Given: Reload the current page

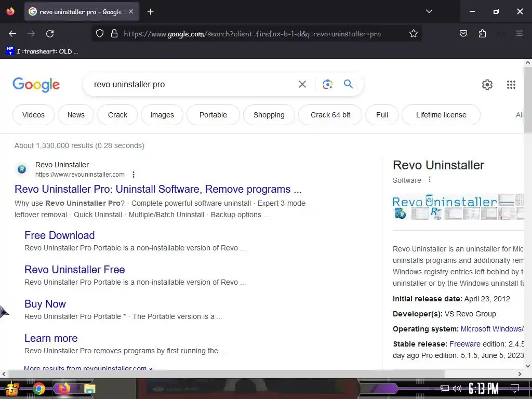Looking at the screenshot, I should click(50, 34).
